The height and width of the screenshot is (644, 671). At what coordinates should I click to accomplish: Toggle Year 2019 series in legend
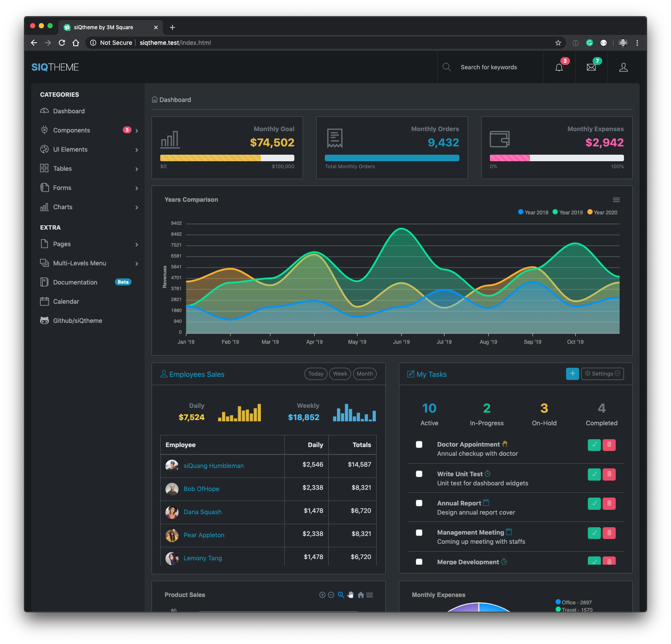tap(567, 212)
